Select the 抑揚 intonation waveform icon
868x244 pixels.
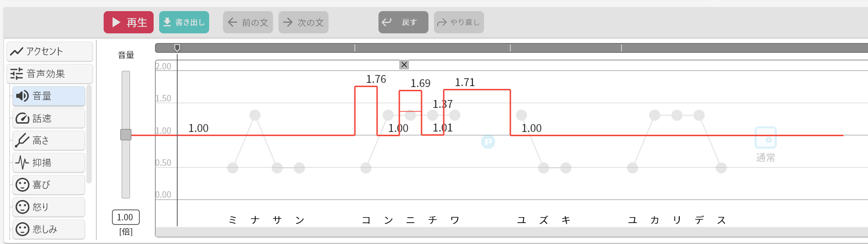coord(22,163)
